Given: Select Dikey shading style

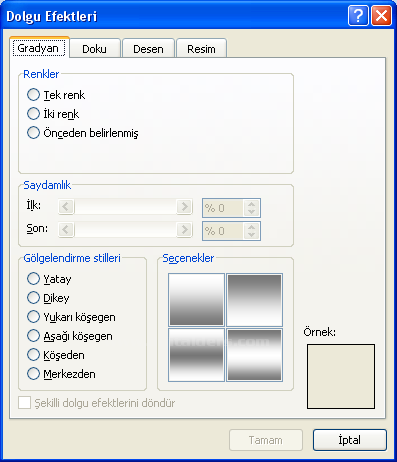Looking at the screenshot, I should 33,297.
